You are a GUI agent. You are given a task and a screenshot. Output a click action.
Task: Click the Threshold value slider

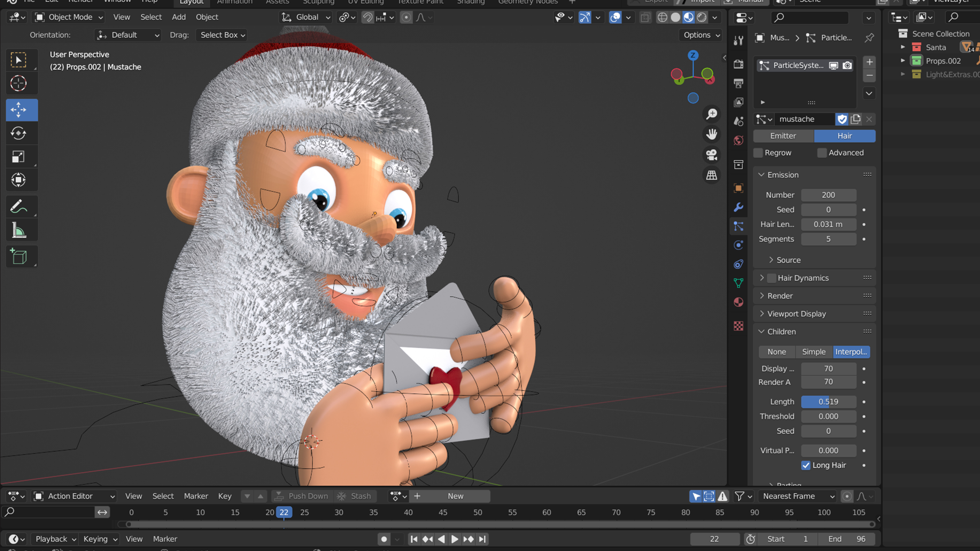pos(829,416)
